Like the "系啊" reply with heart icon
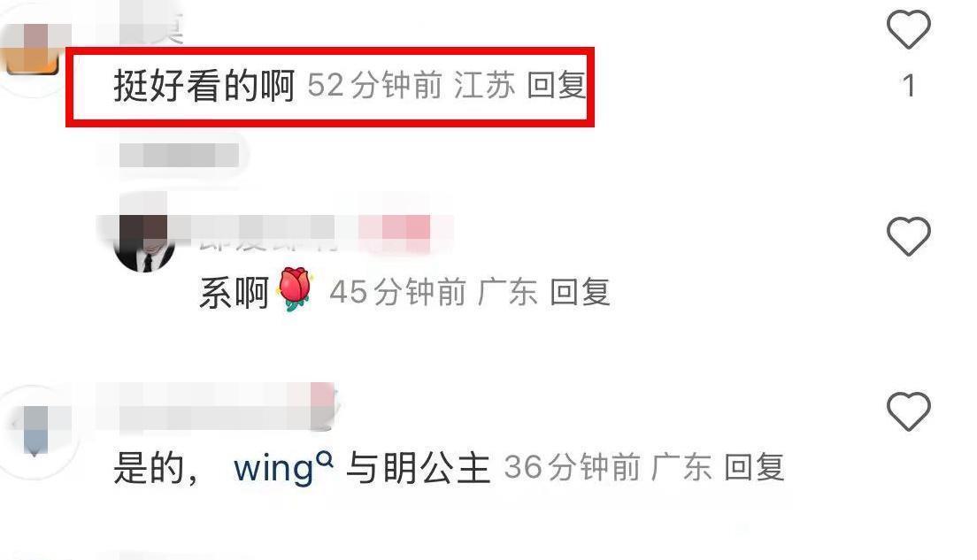The height and width of the screenshot is (560, 977). click(x=909, y=236)
